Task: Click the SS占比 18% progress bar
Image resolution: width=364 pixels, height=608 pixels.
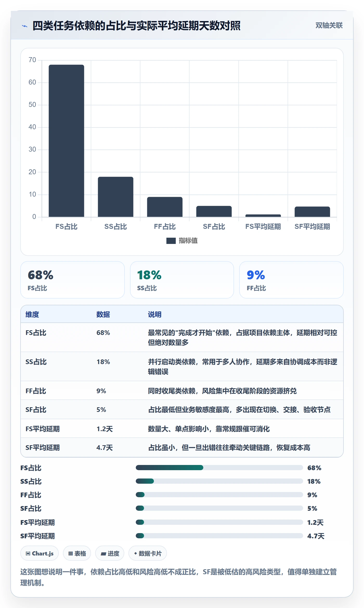Action: (219, 481)
